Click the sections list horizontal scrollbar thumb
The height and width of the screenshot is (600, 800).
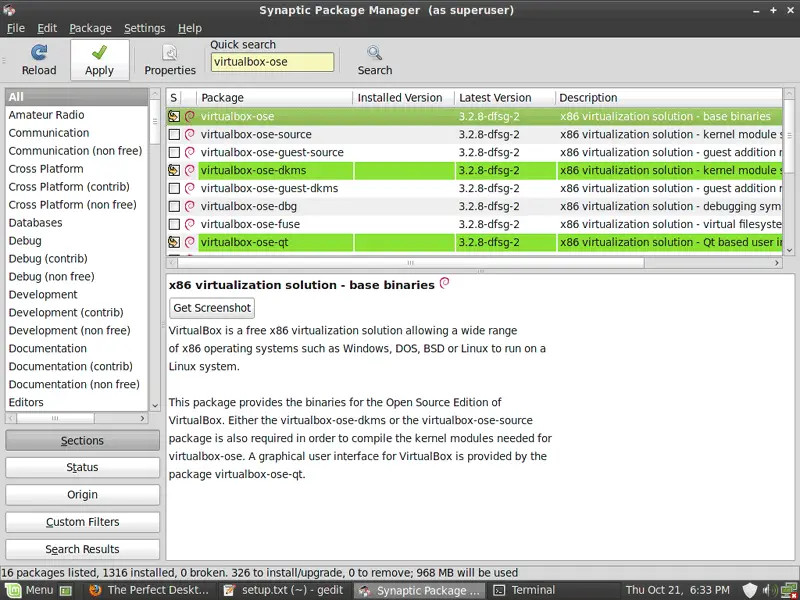tap(55, 418)
